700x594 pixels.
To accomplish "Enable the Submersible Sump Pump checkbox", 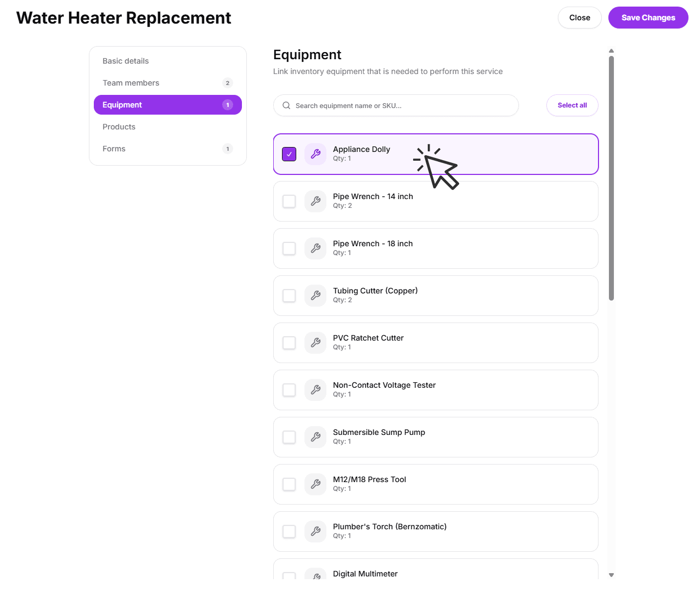I will tap(289, 437).
